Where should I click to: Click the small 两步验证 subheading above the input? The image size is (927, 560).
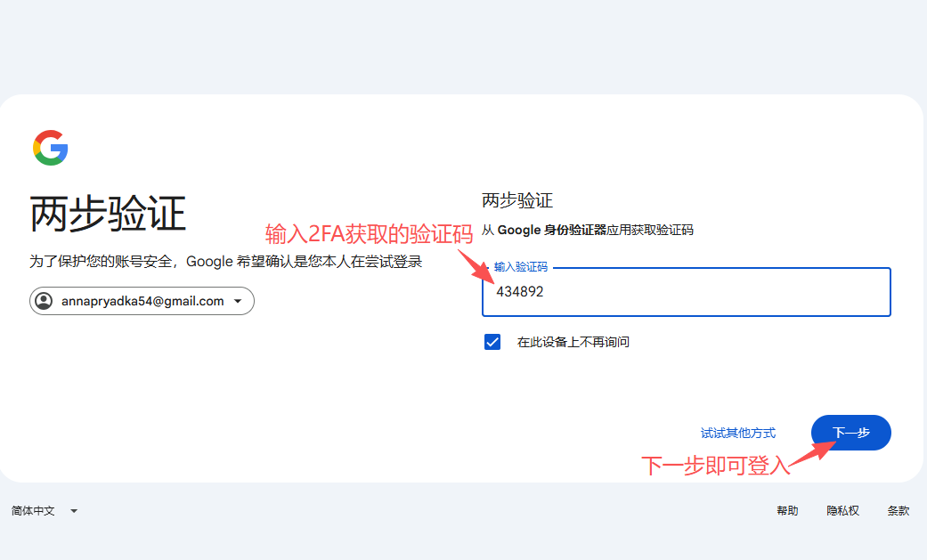[x=517, y=200]
